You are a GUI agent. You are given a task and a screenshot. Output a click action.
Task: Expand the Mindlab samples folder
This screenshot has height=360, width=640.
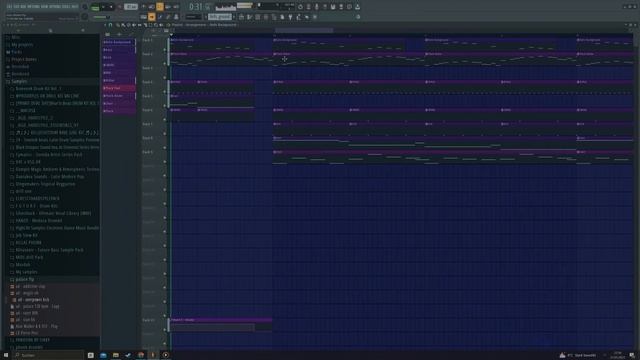click(x=23, y=264)
